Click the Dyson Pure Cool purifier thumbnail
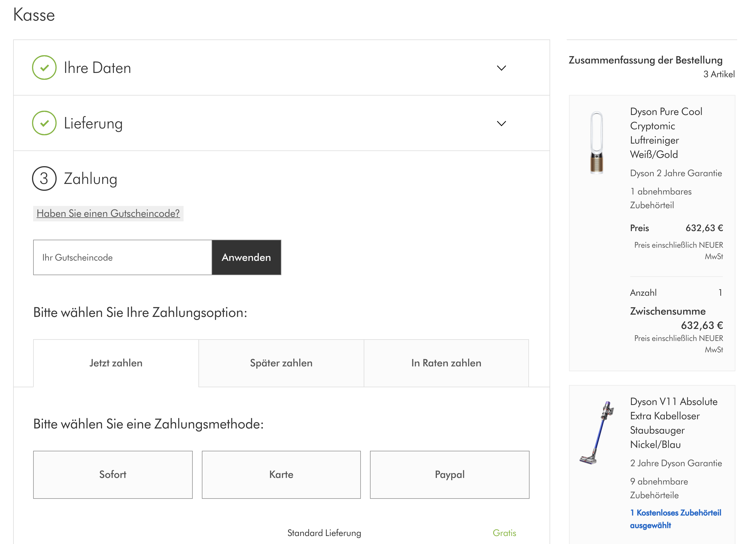Image resolution: width=756 pixels, height=544 pixels. tap(596, 143)
